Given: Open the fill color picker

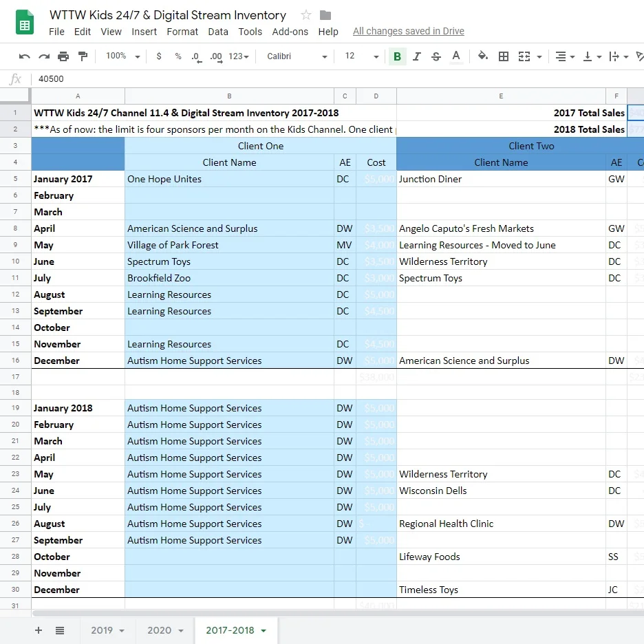Looking at the screenshot, I should (482, 56).
